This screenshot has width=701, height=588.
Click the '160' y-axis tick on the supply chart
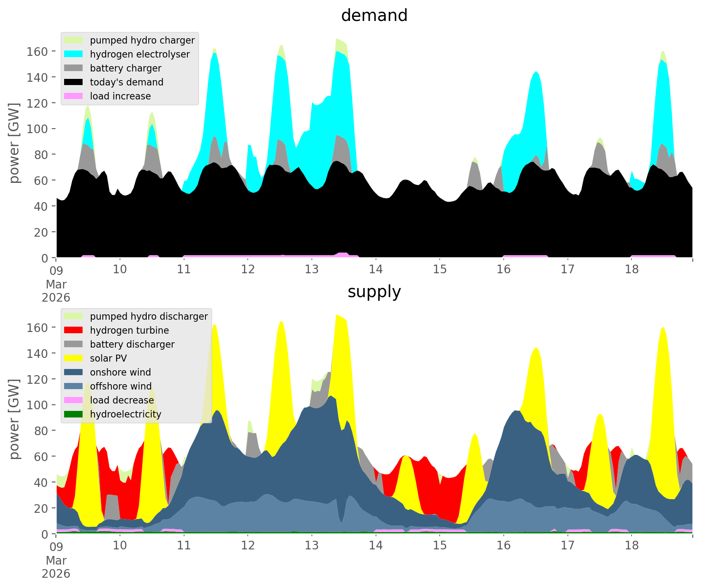(37, 327)
